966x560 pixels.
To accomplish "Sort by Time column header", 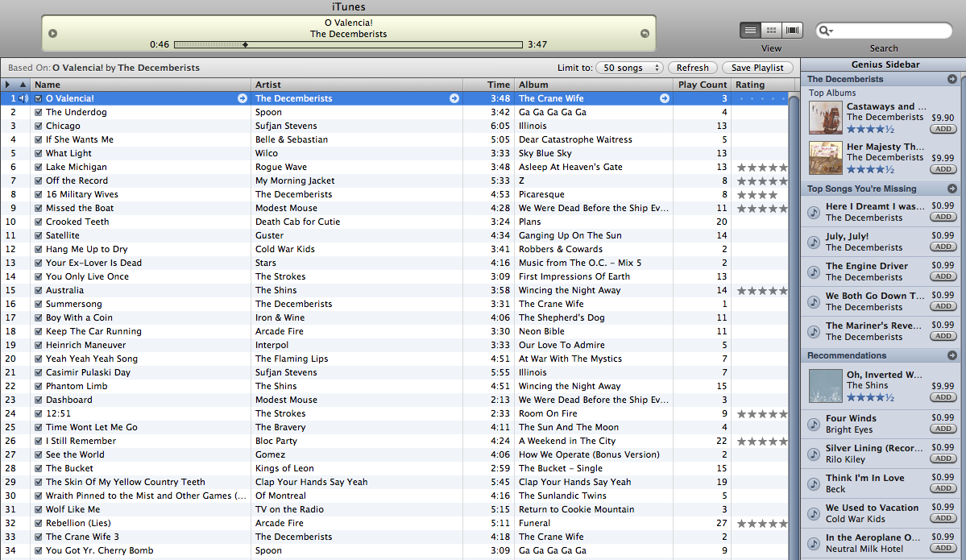I will click(x=488, y=85).
